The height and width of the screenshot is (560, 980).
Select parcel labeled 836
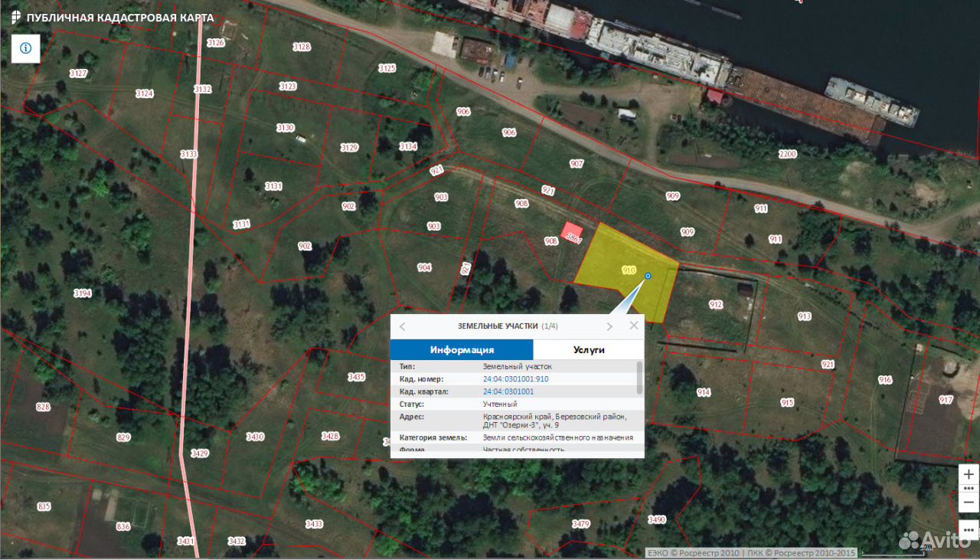click(x=123, y=526)
